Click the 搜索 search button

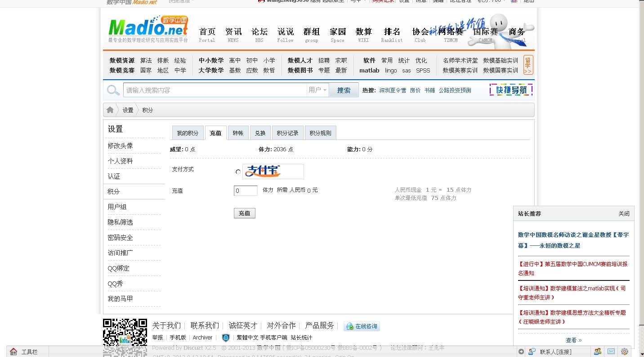pos(344,90)
